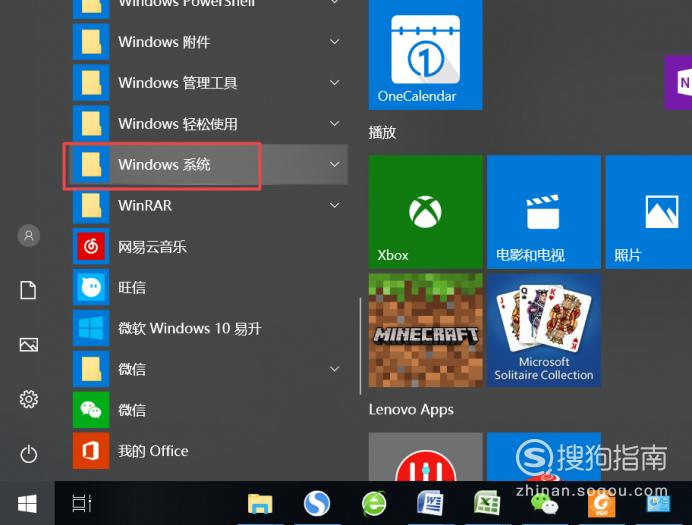Open 旺信 app icon
This screenshot has height=525, width=692.
click(x=91, y=287)
